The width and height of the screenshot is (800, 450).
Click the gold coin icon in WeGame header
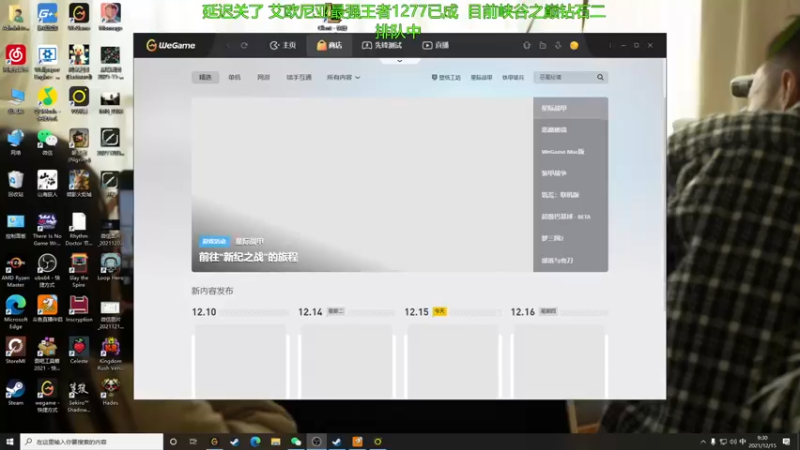click(x=574, y=45)
